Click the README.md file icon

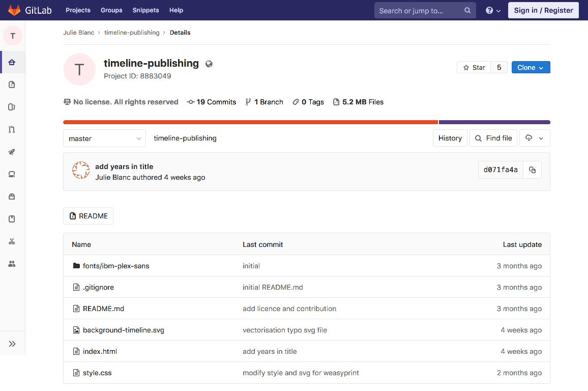pyautogui.click(x=76, y=309)
